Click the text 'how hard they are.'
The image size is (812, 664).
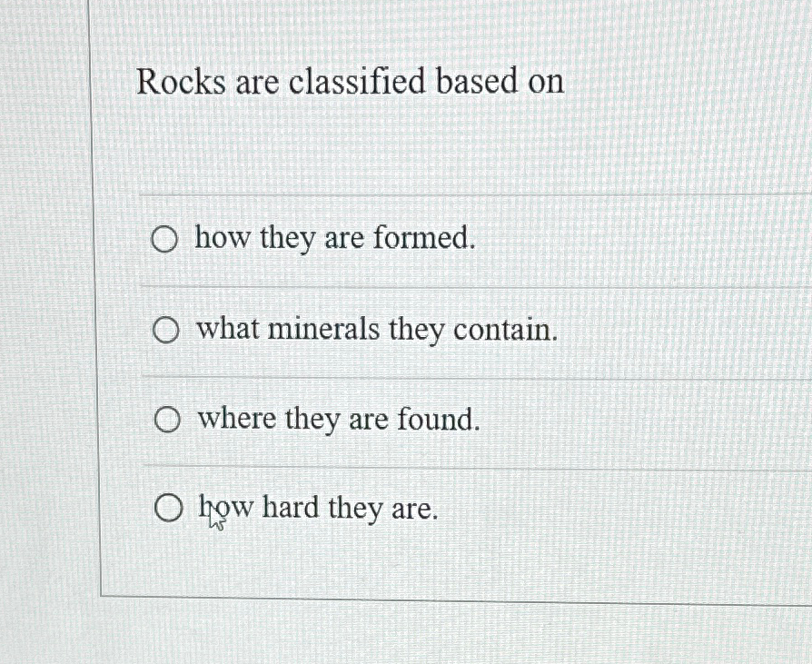(x=316, y=507)
